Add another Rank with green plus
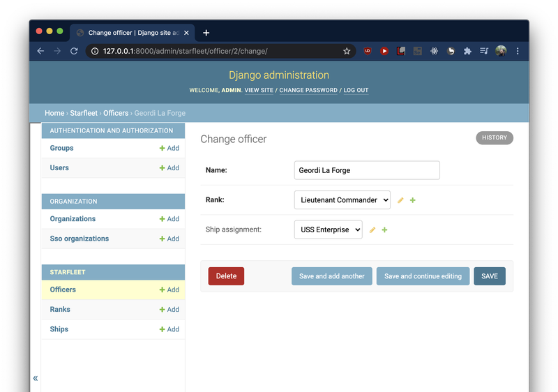The height and width of the screenshot is (392, 558). [413, 200]
